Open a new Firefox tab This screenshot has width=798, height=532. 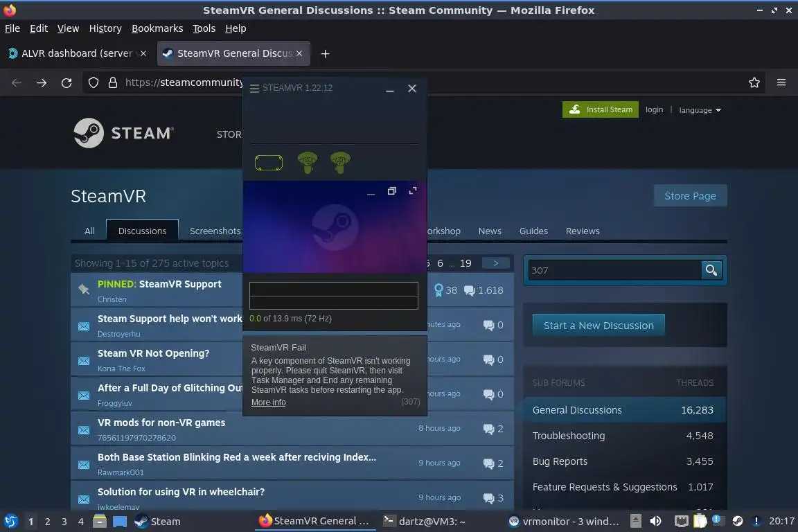click(325, 53)
